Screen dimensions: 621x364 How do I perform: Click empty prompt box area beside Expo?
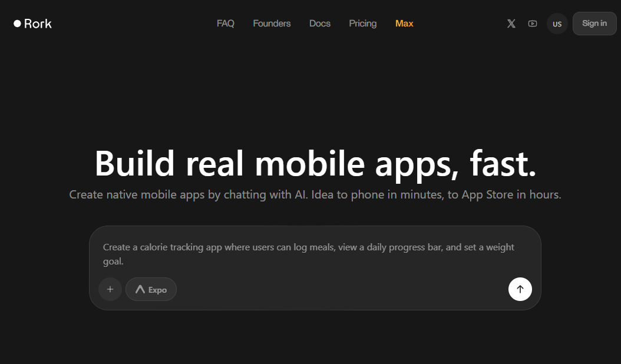coord(341,290)
